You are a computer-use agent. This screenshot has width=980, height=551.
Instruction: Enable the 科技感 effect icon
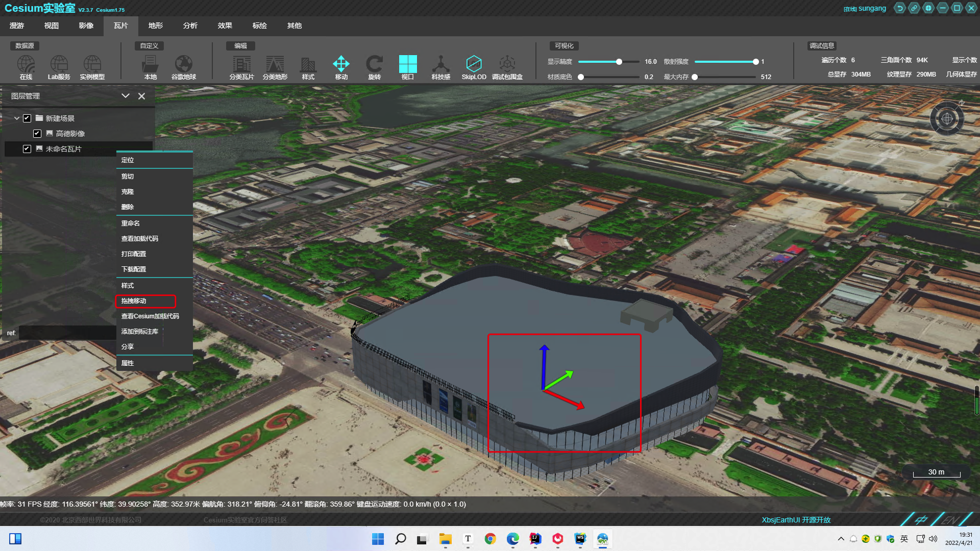coord(440,65)
